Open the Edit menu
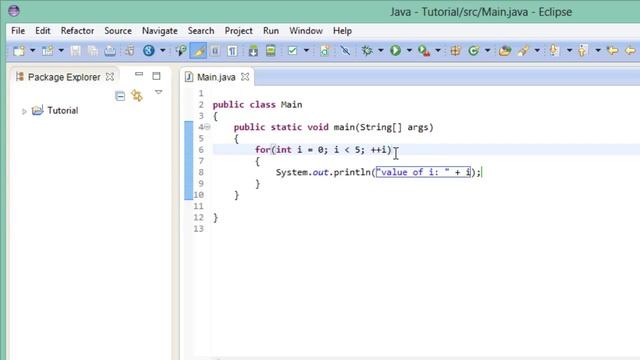This screenshot has width=640, height=360. click(42, 31)
